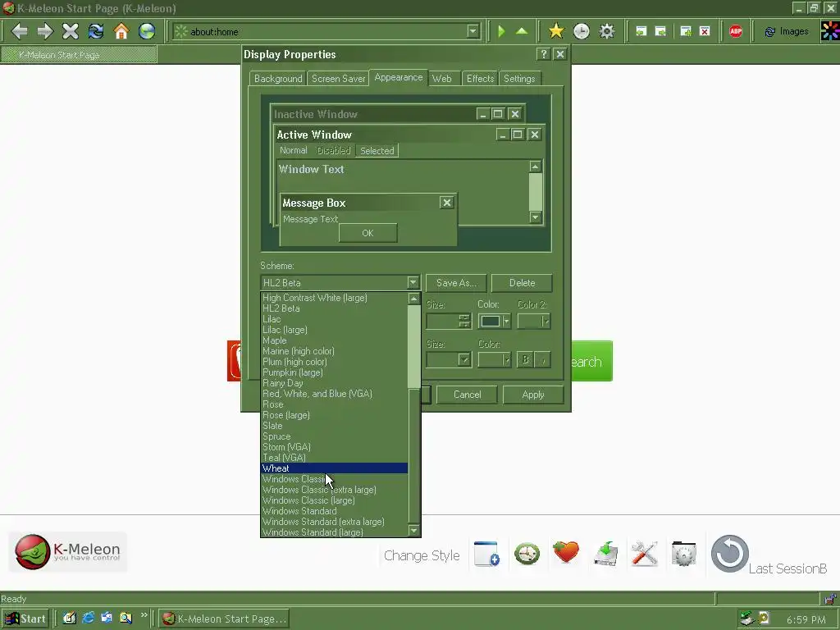Switch to the Background tab
This screenshot has width=840, height=630.
point(278,79)
